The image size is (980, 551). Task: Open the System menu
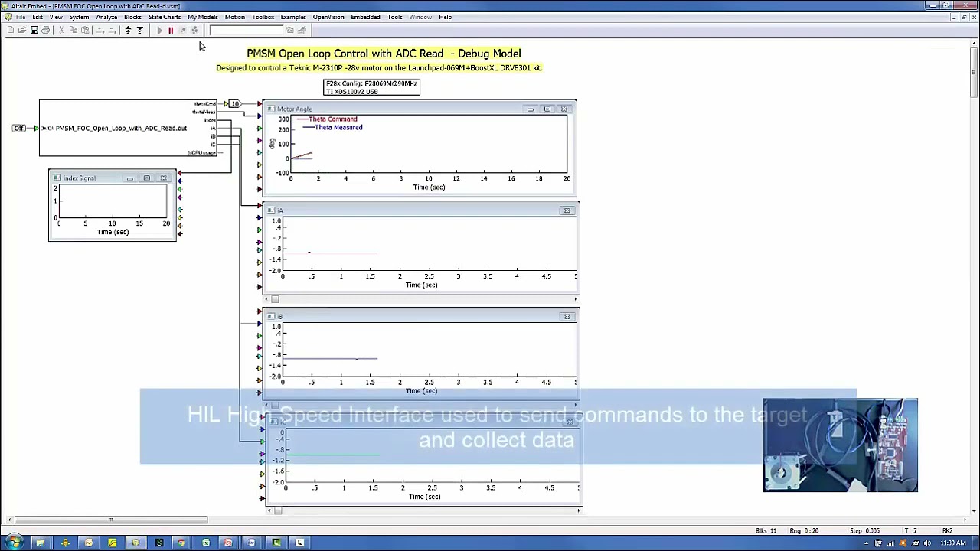[79, 17]
